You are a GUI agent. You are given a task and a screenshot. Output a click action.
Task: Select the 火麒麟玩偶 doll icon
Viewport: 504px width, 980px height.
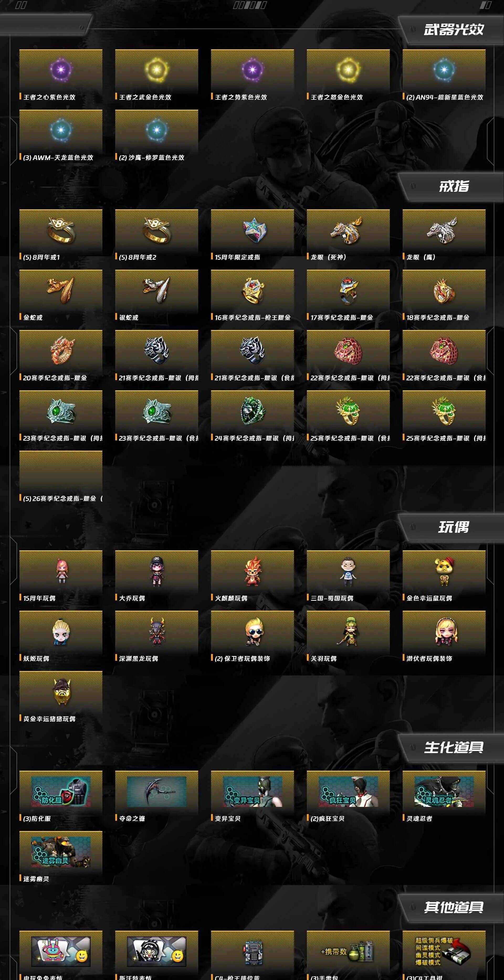pyautogui.click(x=253, y=570)
